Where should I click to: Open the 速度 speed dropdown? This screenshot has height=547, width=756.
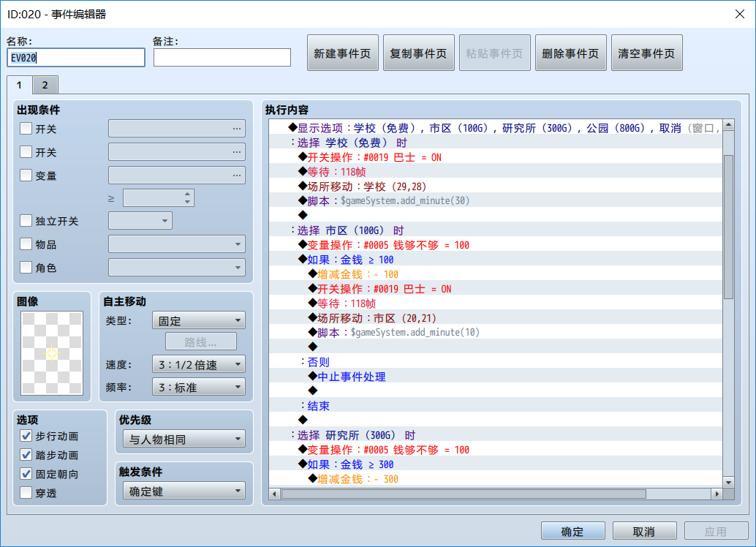pyautogui.click(x=199, y=364)
